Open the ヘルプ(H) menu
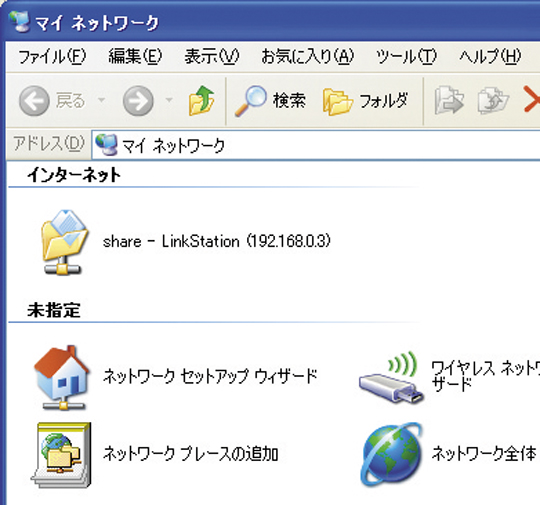 tap(490, 56)
